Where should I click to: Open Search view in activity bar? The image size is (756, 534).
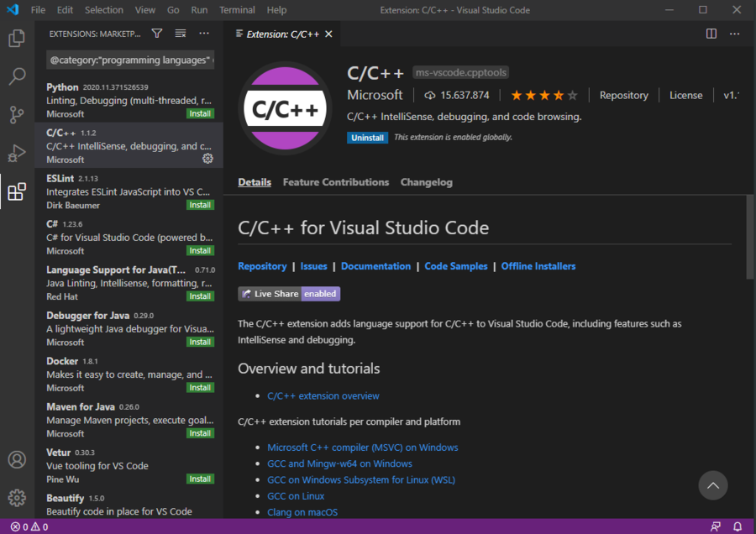click(x=17, y=77)
